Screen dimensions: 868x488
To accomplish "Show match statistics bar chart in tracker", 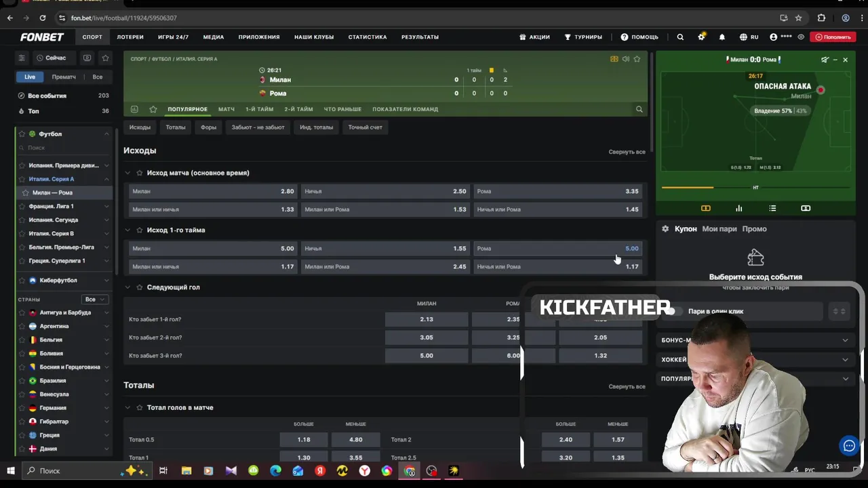I will [x=739, y=208].
